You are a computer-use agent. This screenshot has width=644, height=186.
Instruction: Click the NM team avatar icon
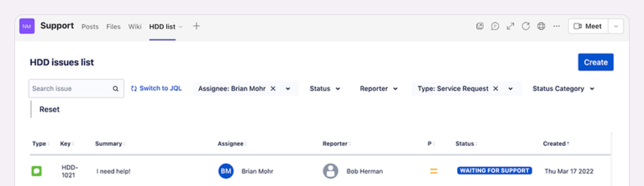click(x=27, y=26)
